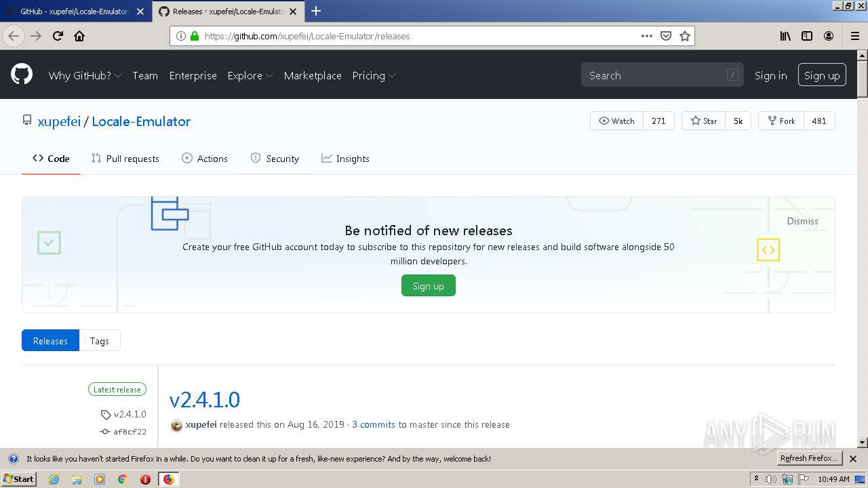Switch to the Actions tab
The height and width of the screenshot is (488, 868).
pos(205,159)
